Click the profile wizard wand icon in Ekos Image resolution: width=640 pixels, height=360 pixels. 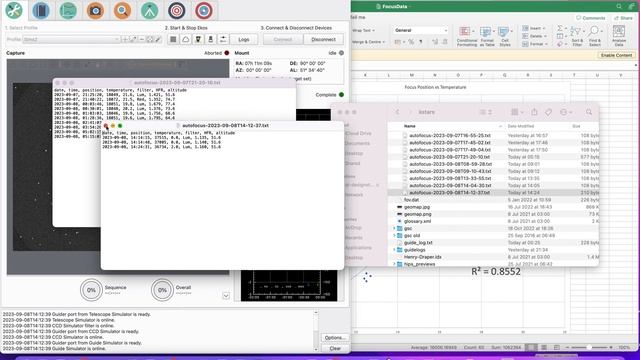tap(158, 40)
